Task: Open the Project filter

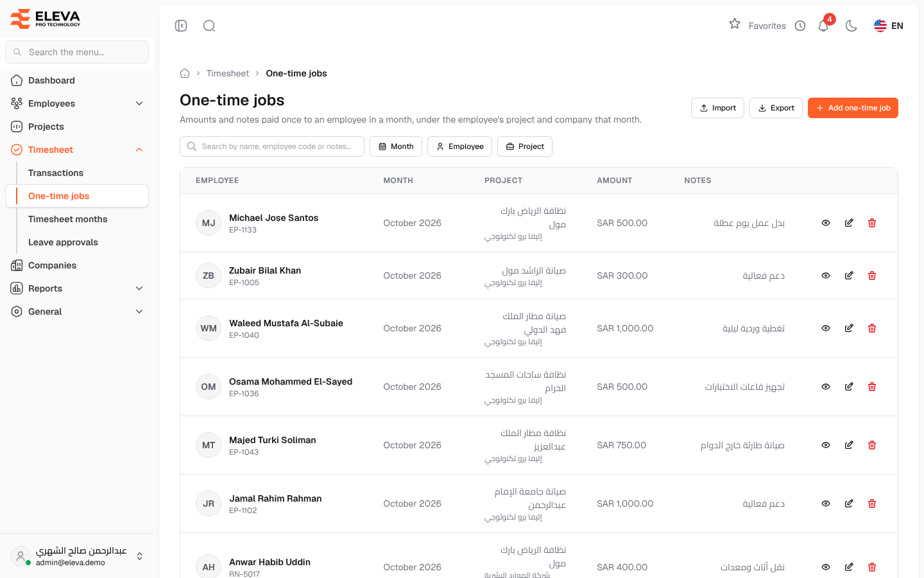Action: click(525, 146)
